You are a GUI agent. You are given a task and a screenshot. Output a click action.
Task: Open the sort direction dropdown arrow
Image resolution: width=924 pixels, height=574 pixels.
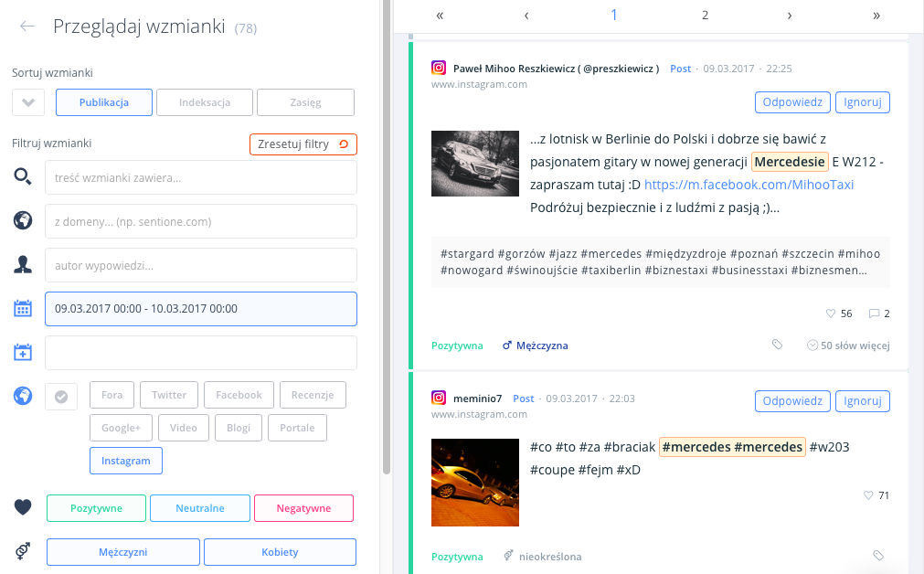(28, 102)
